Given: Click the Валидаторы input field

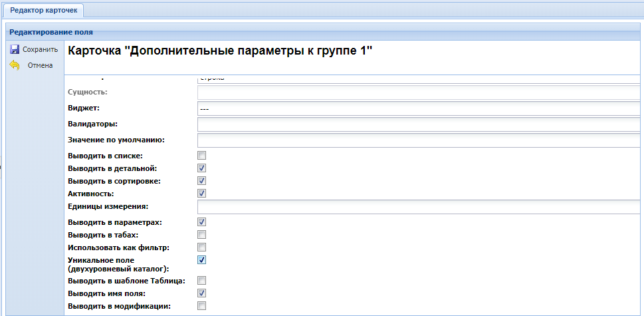Looking at the screenshot, I should coord(419,124).
